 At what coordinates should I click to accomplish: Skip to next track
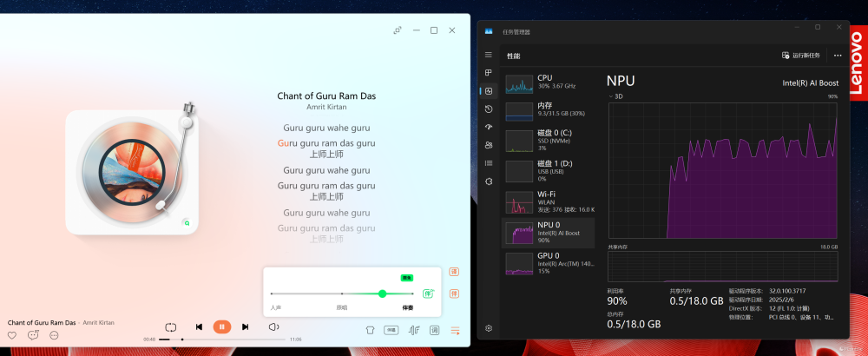click(246, 327)
